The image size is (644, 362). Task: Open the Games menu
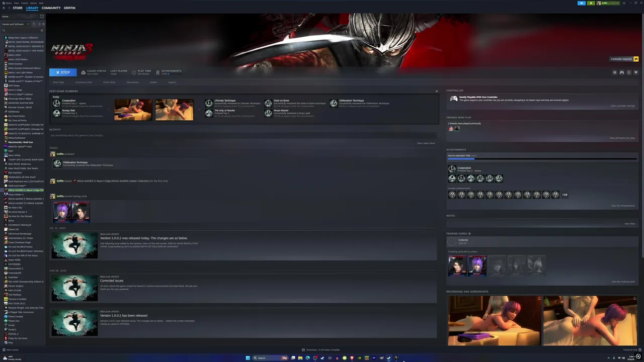[33, 3]
